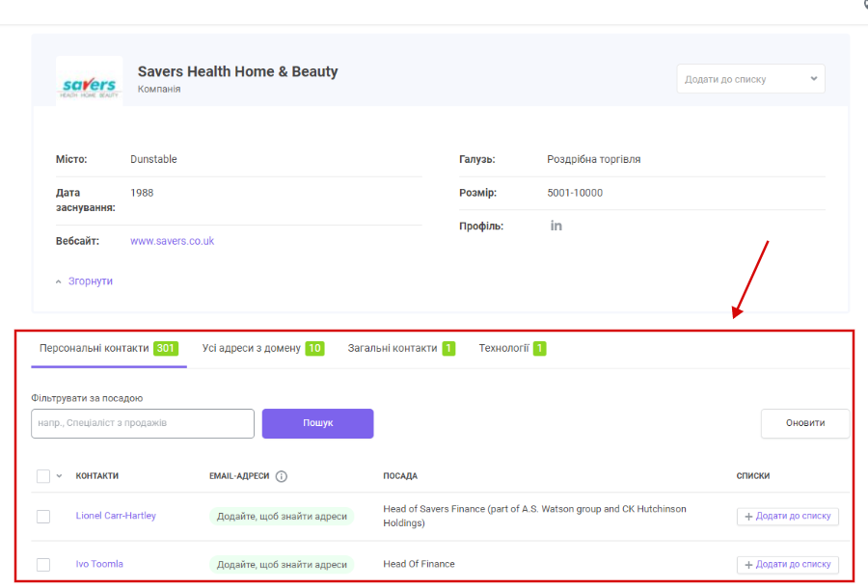The width and height of the screenshot is (868, 588).
Task: Switch to the 'Персональні контакти' tab
Action: 108,349
